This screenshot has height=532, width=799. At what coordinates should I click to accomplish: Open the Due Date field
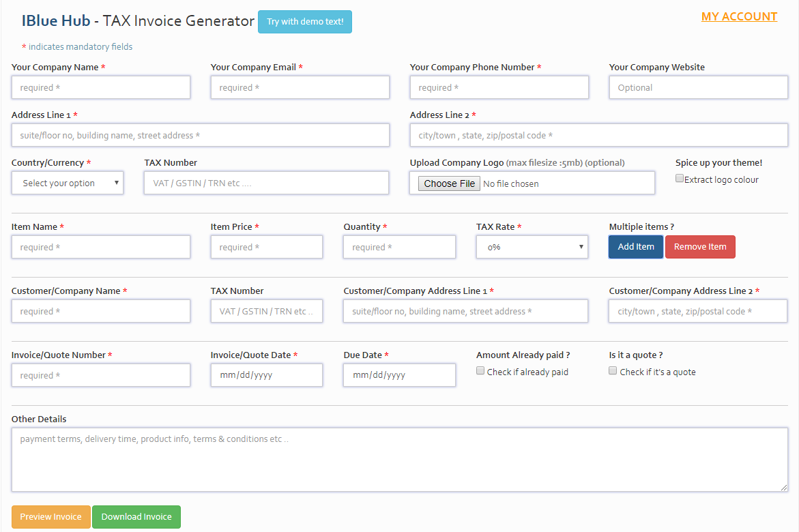tap(399, 375)
